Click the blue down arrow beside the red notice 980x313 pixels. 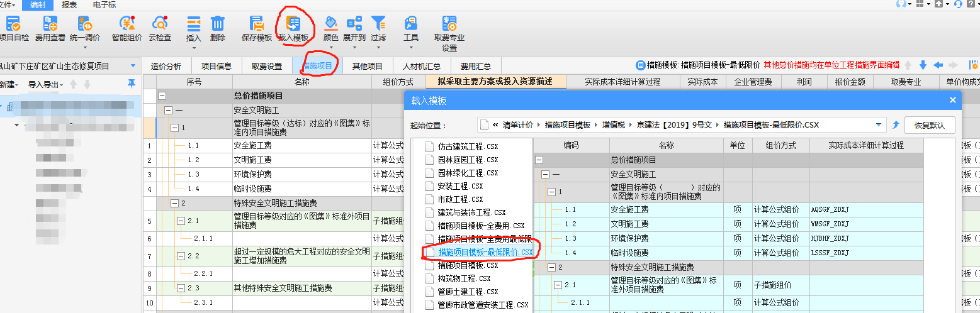pos(923,65)
